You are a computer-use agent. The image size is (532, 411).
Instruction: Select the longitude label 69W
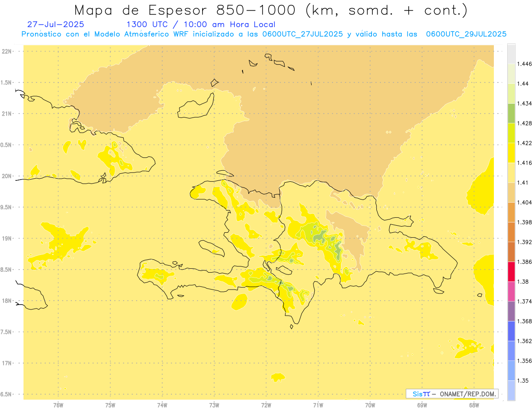tap(422, 405)
